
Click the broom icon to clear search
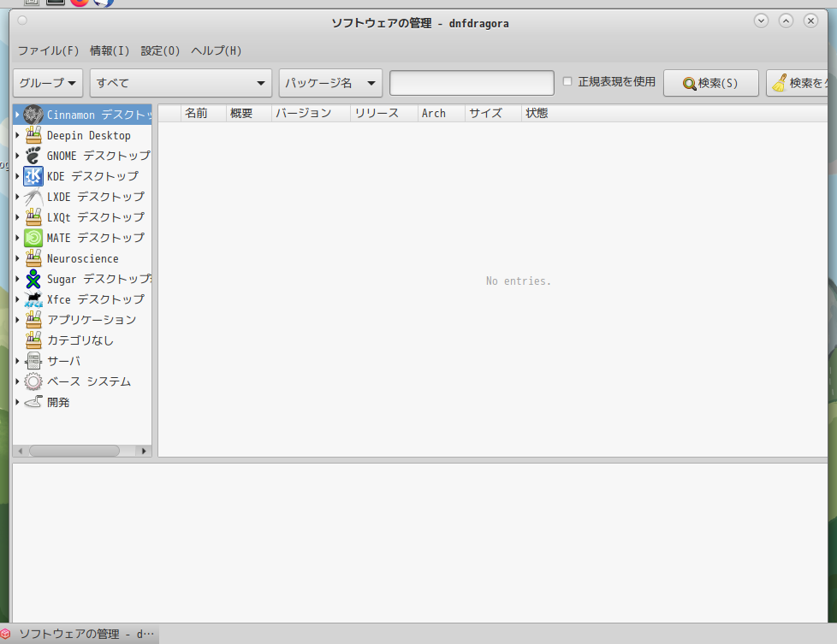[x=780, y=83]
